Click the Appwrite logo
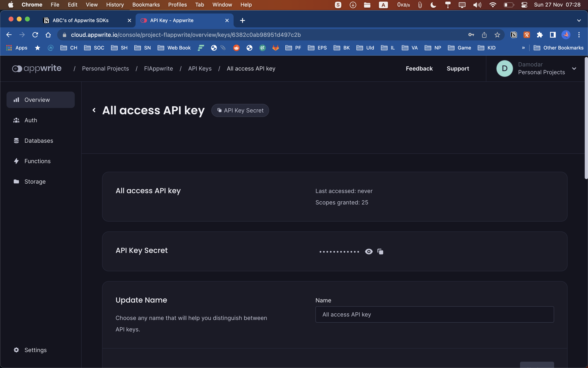 pos(37,69)
